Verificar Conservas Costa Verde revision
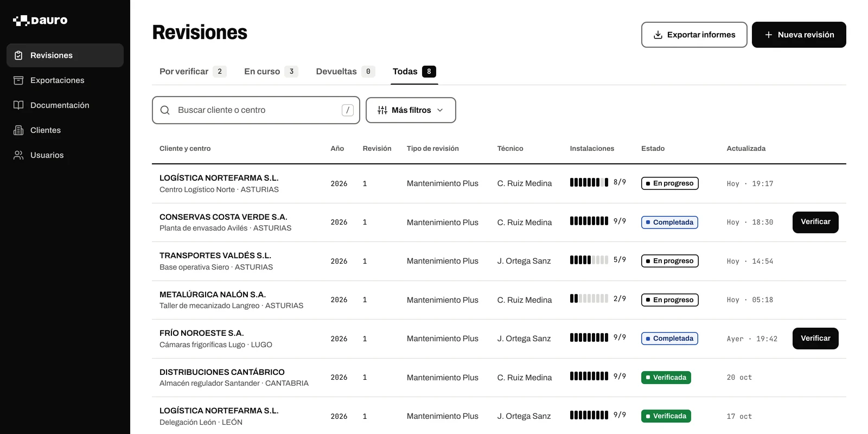868x434 pixels. [x=815, y=222]
